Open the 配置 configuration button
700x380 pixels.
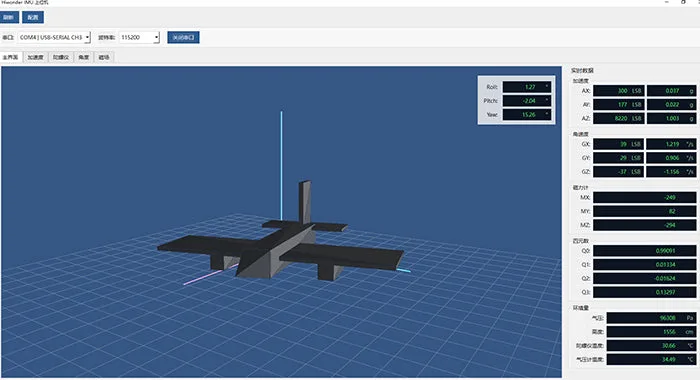[x=33, y=17]
